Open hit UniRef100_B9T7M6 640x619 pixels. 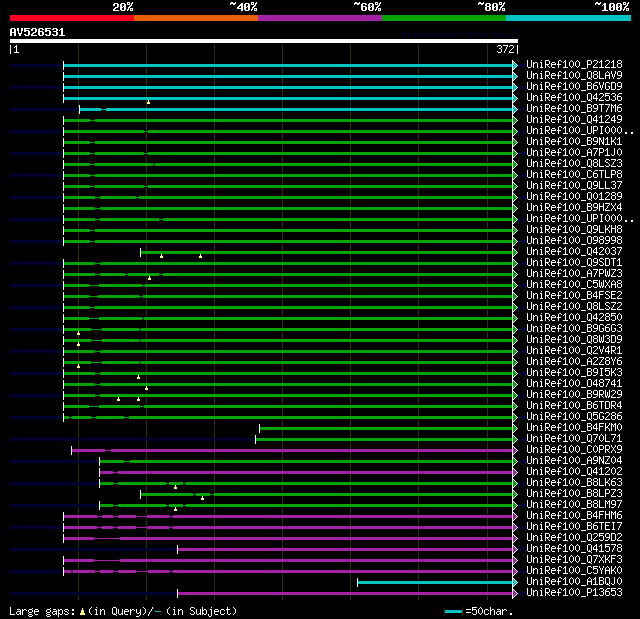pos(574,109)
